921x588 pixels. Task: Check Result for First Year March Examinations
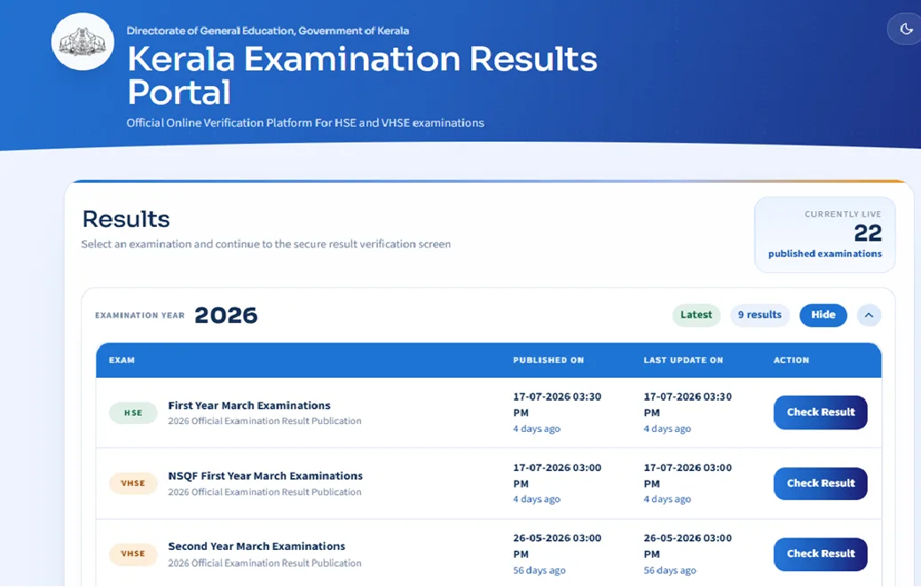tap(820, 412)
